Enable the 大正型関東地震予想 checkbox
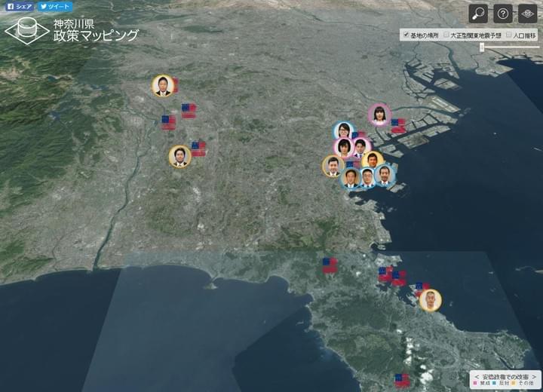Viewport: 543px width, 392px height. point(446,35)
